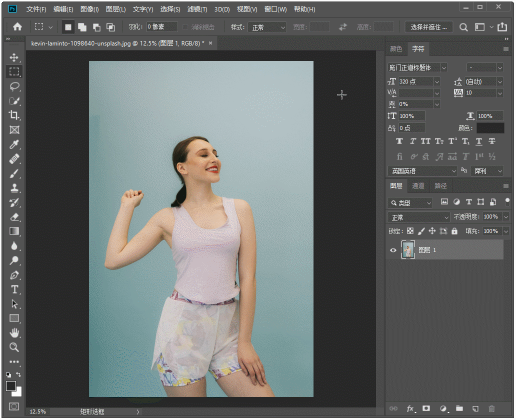Select the Eyedropper tool

tap(14, 144)
